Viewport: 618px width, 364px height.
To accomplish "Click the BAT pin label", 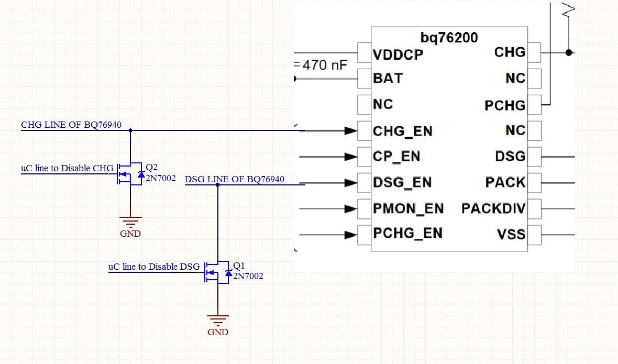I will coord(388,79).
